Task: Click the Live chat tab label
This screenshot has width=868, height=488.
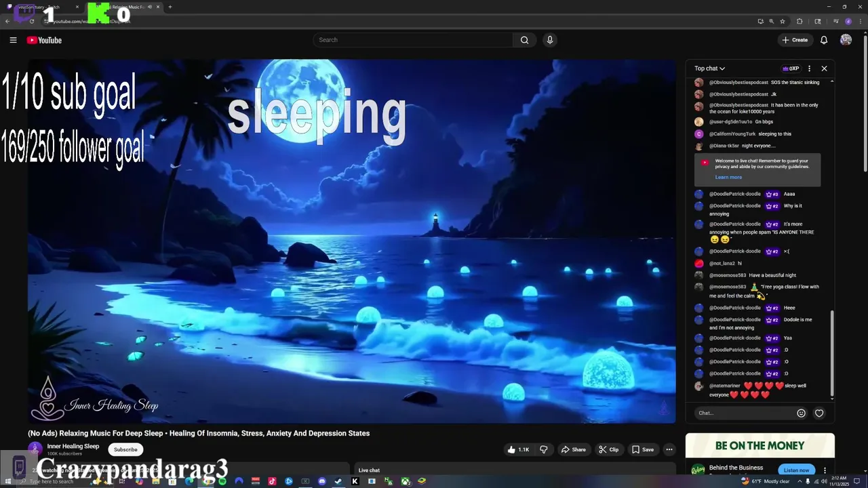Action: 369,470
